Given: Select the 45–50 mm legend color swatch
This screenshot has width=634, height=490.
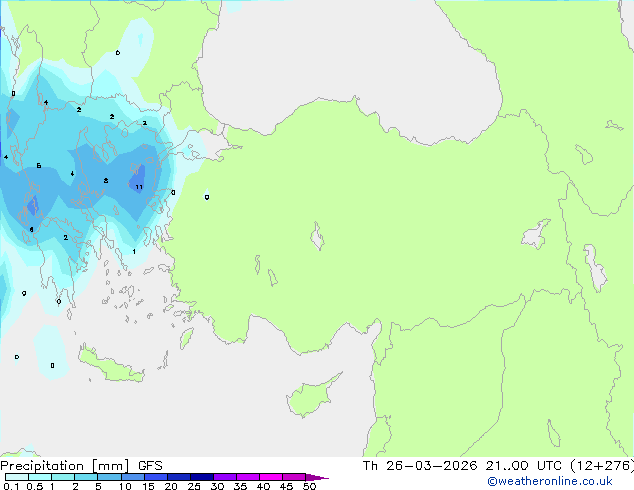Looking at the screenshot, I should [x=294, y=477].
